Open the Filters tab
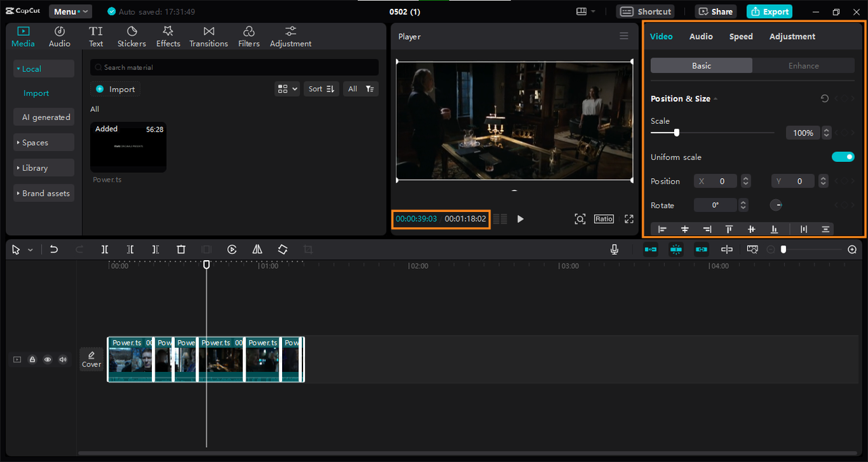This screenshot has height=462, width=868. click(x=249, y=37)
